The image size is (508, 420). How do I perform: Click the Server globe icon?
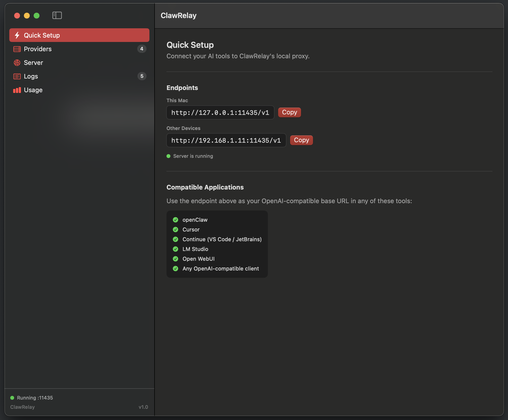click(17, 63)
